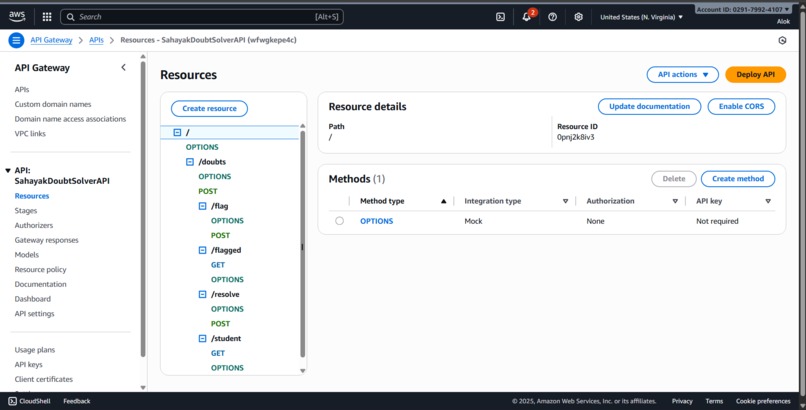Open the settings gear icon
Screen dimensions: 806x410
click(x=578, y=17)
